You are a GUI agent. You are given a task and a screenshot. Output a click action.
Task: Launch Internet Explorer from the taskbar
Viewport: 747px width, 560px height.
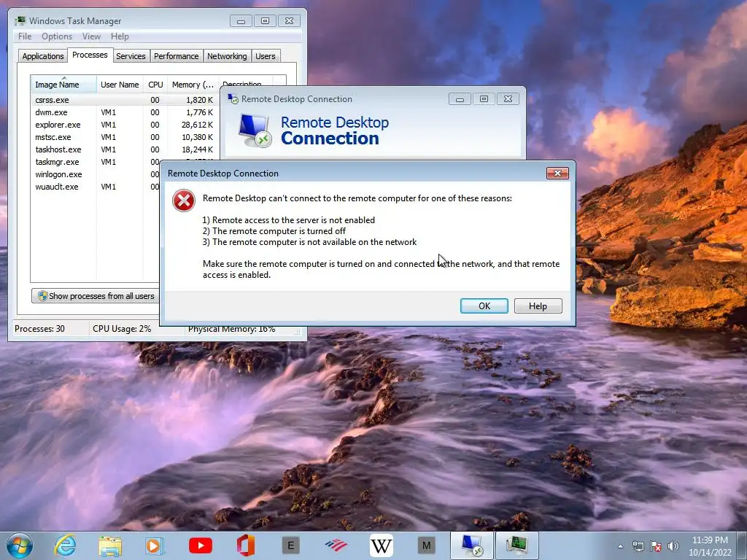[x=65, y=545]
